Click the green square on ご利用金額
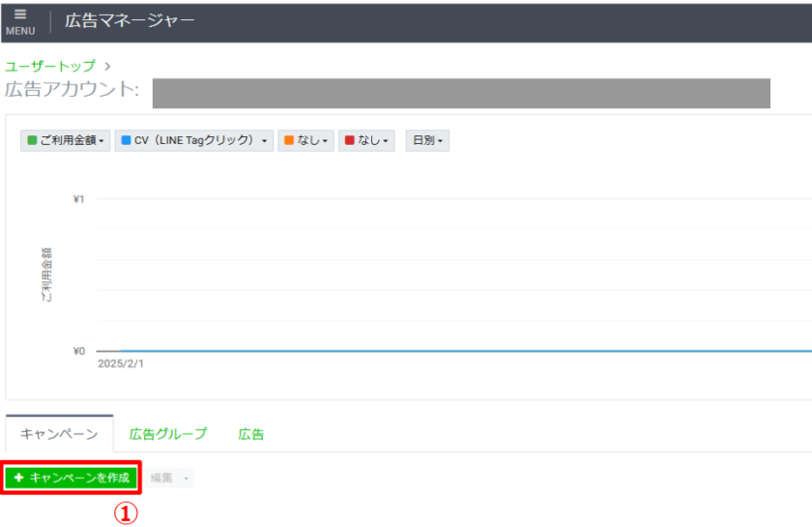 pos(32,141)
